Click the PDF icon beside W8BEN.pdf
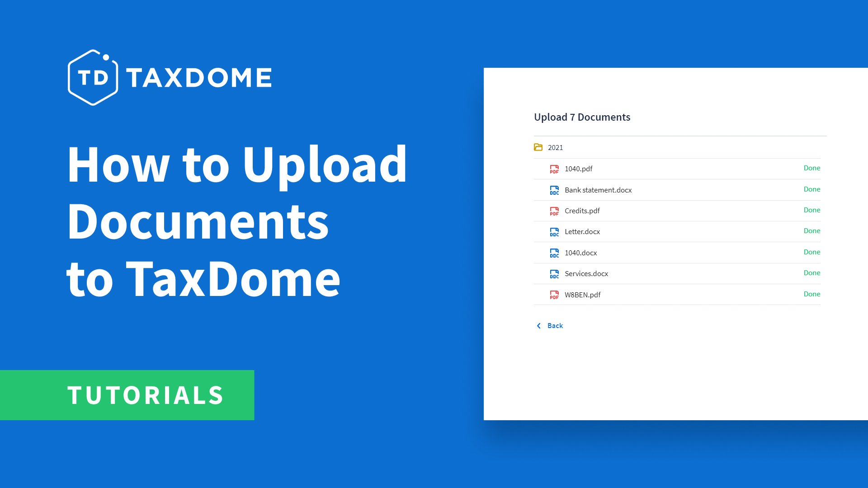This screenshot has width=868, height=488. click(554, 295)
